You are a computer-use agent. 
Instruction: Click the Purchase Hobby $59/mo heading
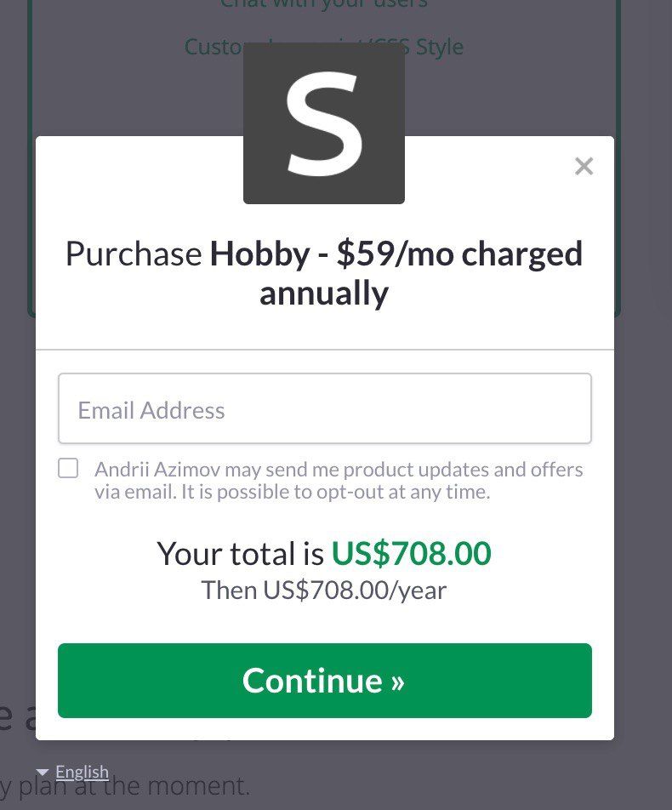(324, 273)
